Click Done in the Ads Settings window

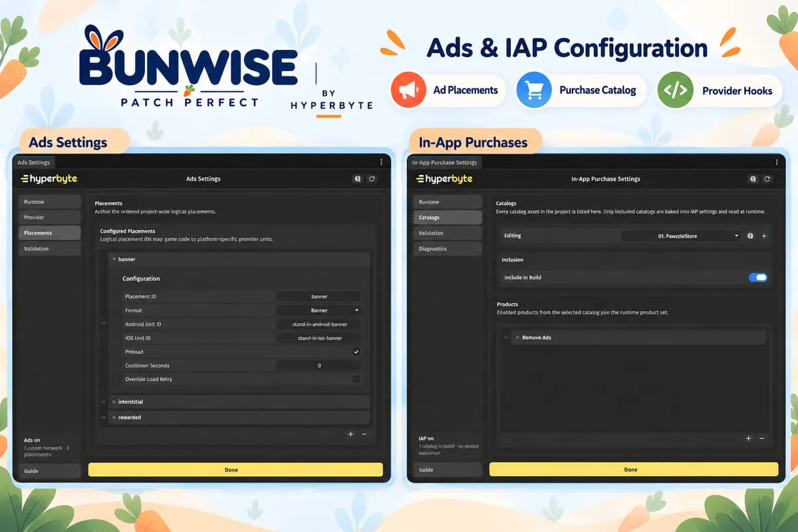coord(235,469)
